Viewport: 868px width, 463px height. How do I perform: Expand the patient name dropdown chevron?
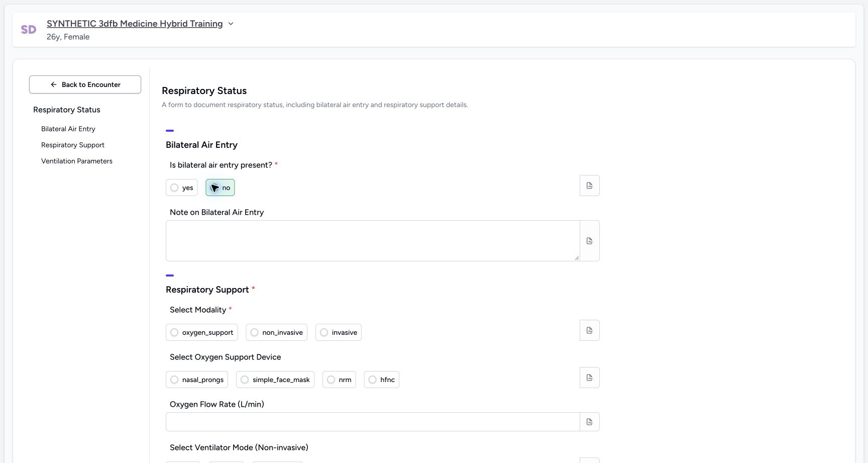point(231,24)
